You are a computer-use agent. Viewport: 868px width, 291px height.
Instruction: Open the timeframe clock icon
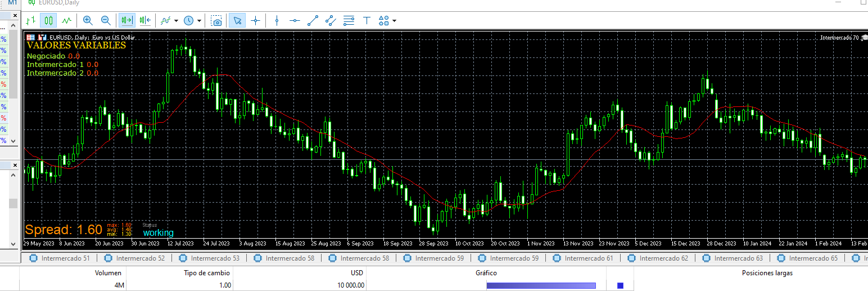point(189,21)
